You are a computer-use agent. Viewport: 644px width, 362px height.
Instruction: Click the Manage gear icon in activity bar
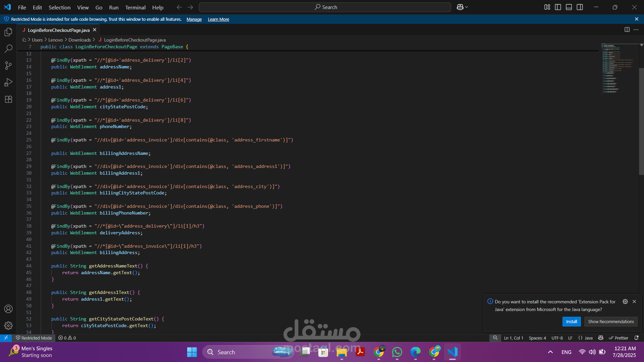click(x=8, y=325)
